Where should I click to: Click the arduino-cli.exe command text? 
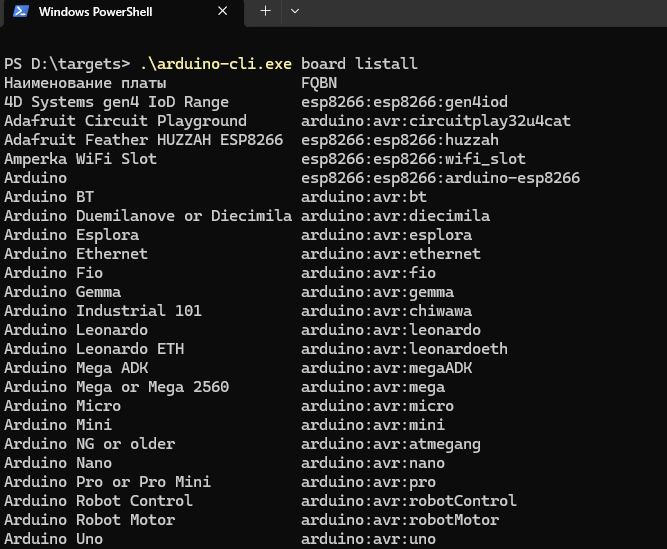[x=215, y=64]
